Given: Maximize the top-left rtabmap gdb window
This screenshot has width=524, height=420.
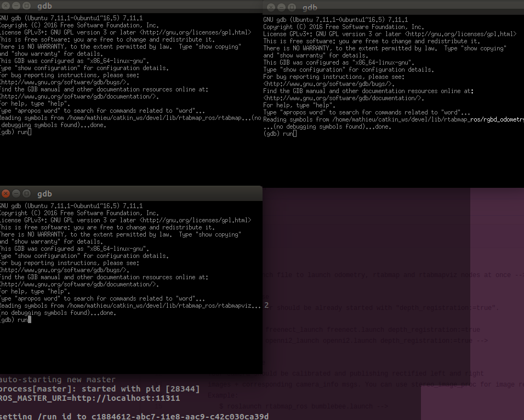Looking at the screenshot, I should click(x=26, y=5).
